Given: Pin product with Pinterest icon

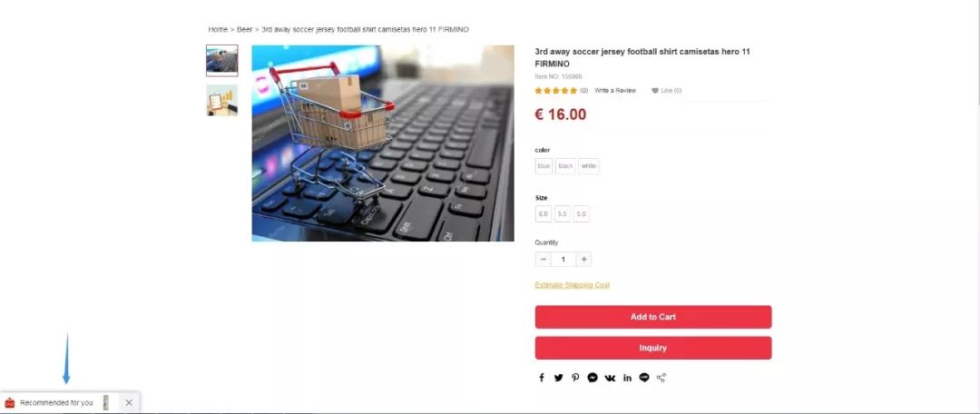Looking at the screenshot, I should pos(575,378).
